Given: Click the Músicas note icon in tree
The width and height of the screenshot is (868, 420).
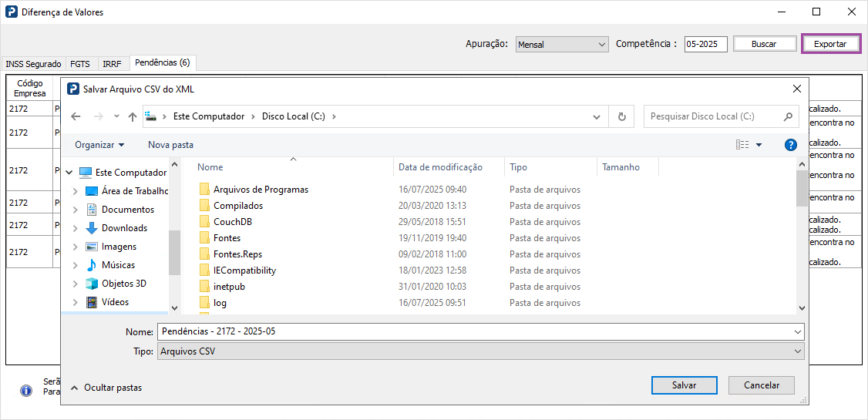Looking at the screenshot, I should click(91, 265).
